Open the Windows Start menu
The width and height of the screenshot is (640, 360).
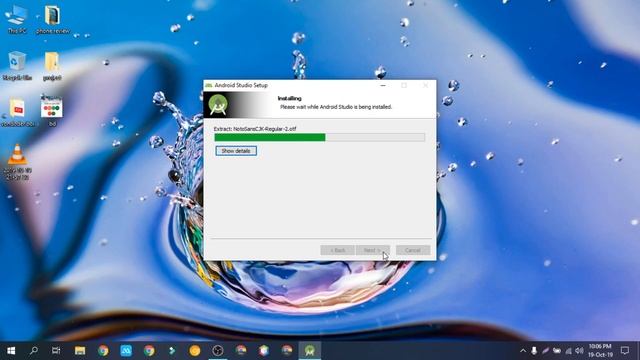(x=11, y=351)
